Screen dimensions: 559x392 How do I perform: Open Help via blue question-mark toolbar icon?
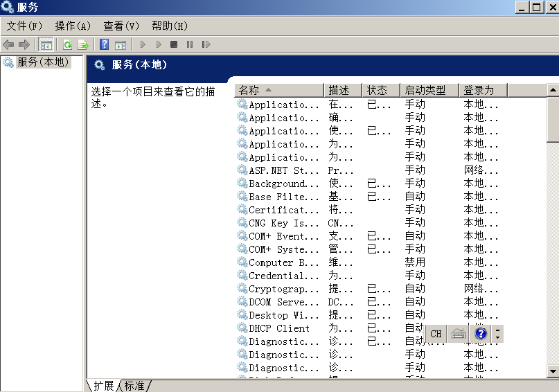(x=105, y=44)
